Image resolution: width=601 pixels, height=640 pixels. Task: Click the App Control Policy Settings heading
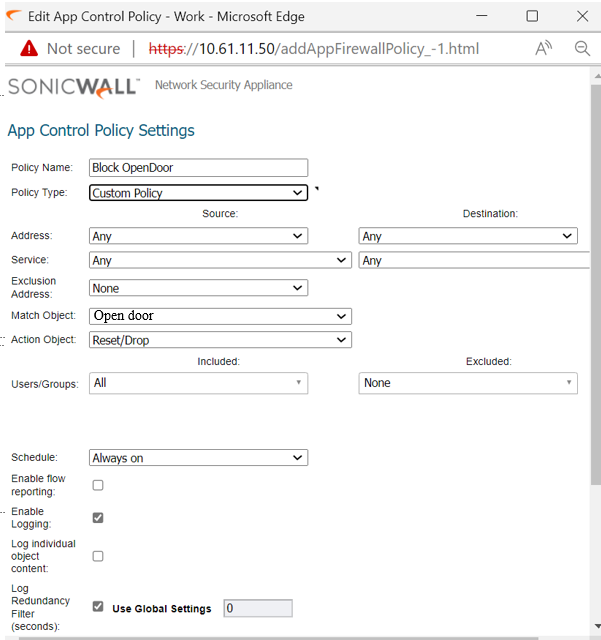[101, 131]
